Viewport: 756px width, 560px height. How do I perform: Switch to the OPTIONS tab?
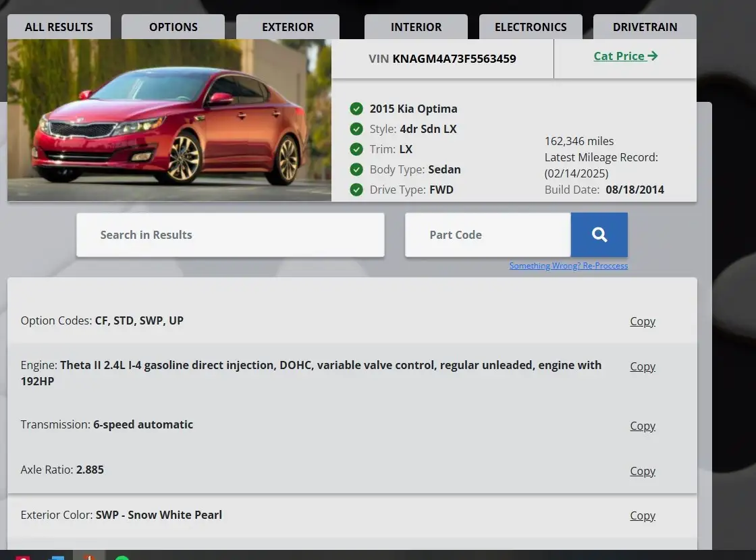pos(173,27)
